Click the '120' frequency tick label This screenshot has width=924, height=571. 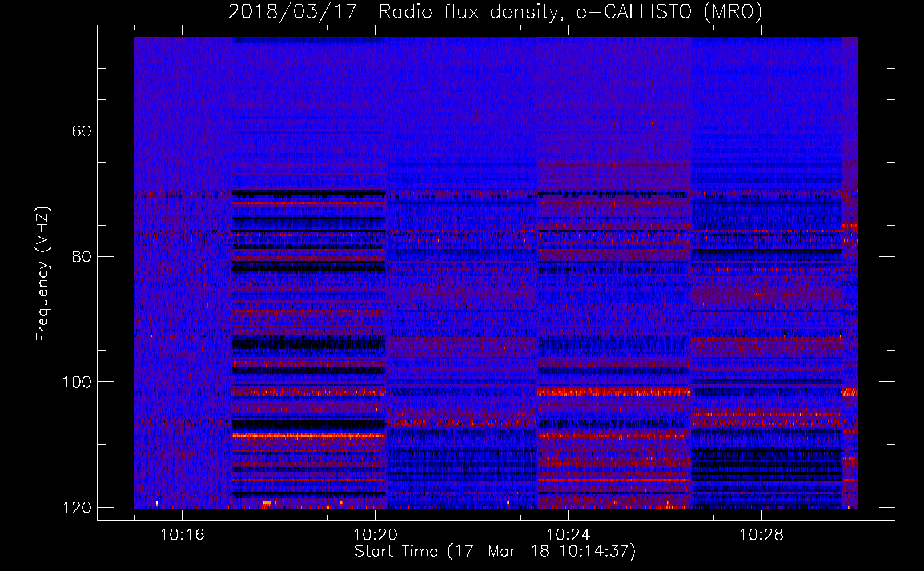pyautogui.click(x=77, y=508)
